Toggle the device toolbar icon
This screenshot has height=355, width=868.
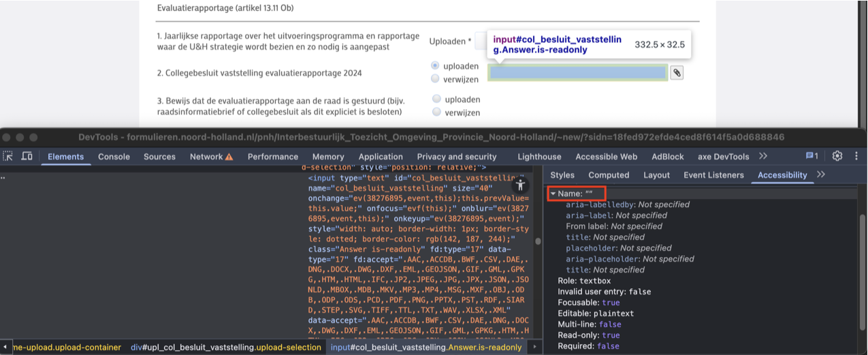pos(27,156)
